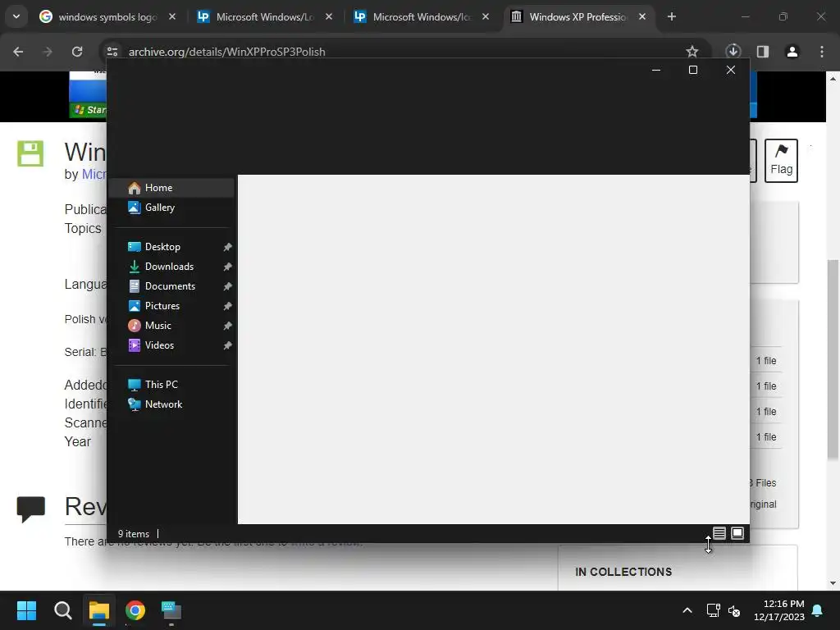Open the clock showing 12:16 PM
The image size is (840, 630).
779,610
